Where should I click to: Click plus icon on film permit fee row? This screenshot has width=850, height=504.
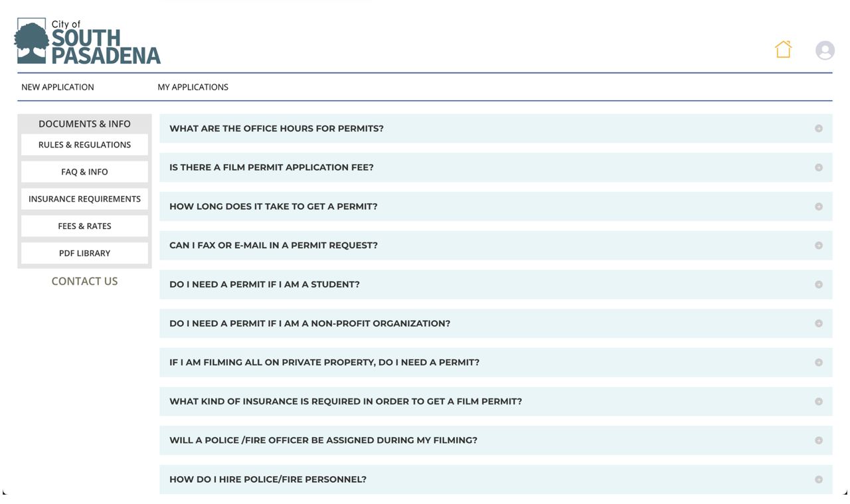818,168
